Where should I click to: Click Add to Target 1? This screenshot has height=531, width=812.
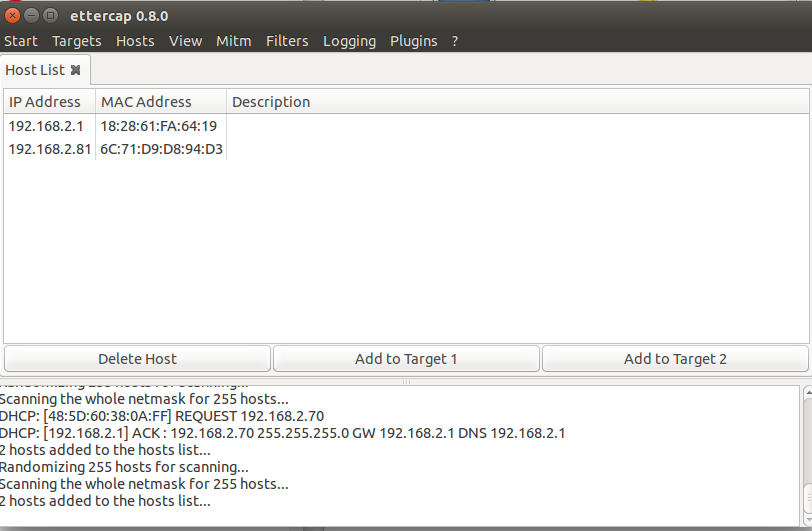[406, 358]
